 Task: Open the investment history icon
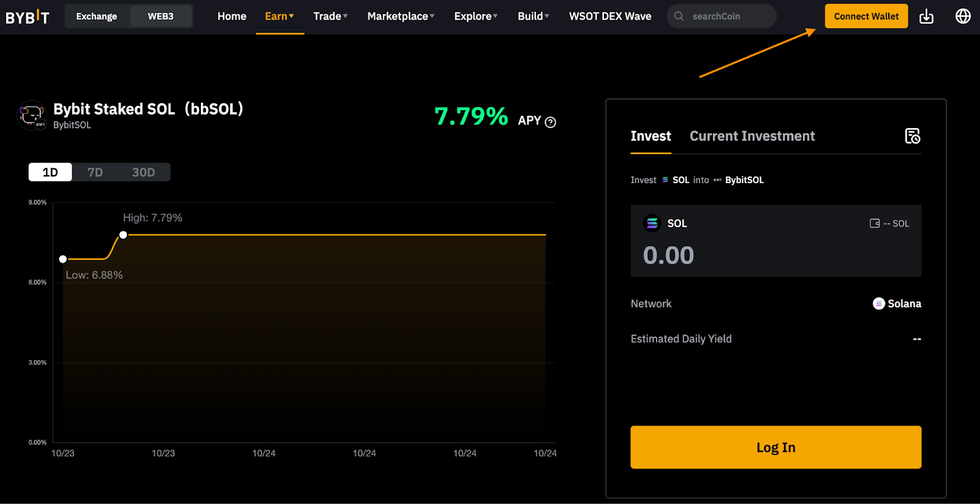point(913,136)
